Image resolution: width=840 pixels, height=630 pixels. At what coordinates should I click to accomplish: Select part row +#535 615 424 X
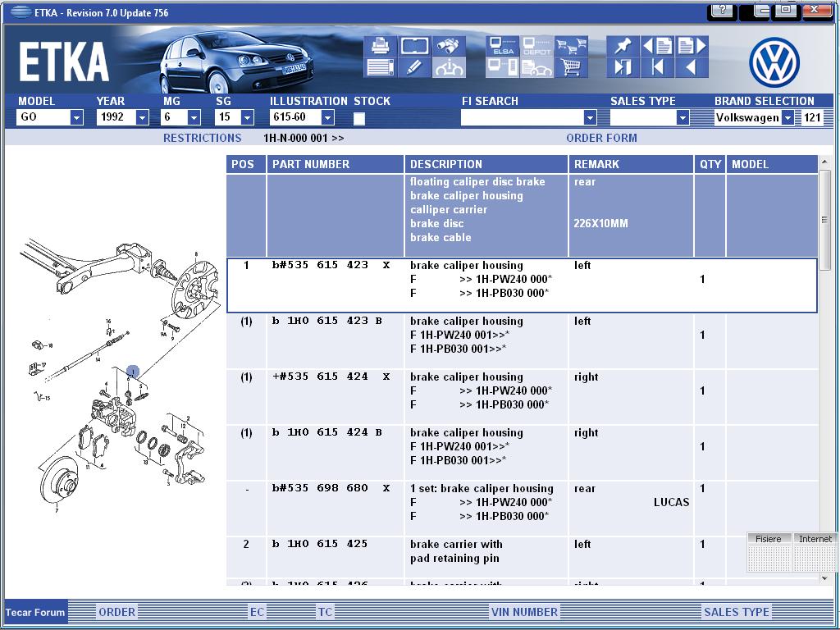click(x=523, y=397)
